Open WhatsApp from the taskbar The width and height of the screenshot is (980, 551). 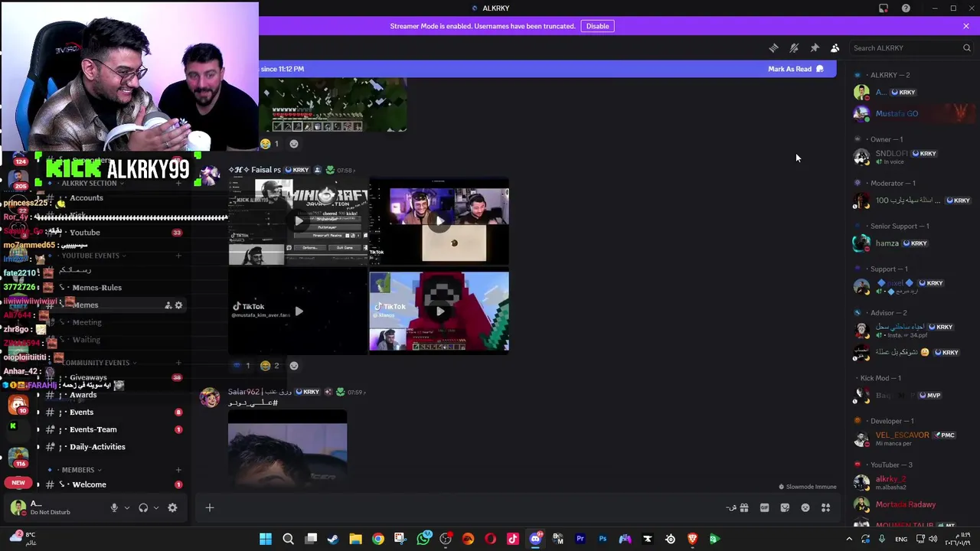pyautogui.click(x=423, y=540)
